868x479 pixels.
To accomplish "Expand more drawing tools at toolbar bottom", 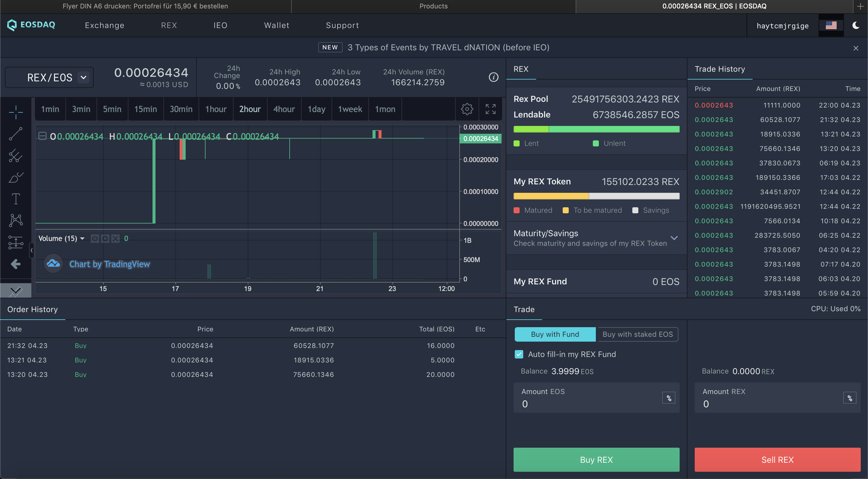I will [x=16, y=290].
